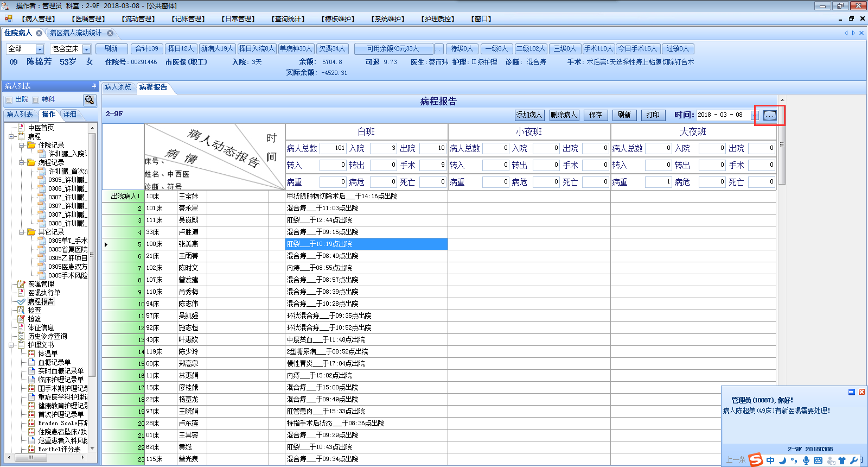The width and height of the screenshot is (868, 467).
Task: Minimize the 管理员 notification popup
Action: (852, 392)
